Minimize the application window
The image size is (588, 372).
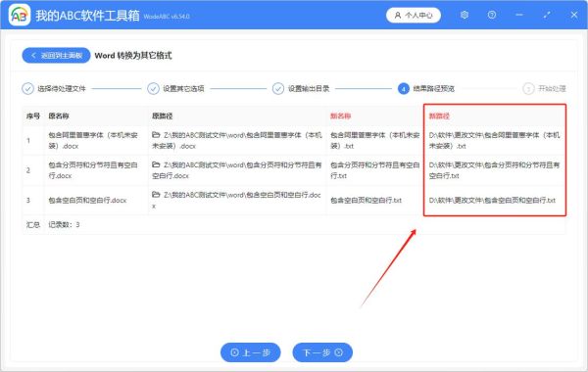(x=519, y=15)
